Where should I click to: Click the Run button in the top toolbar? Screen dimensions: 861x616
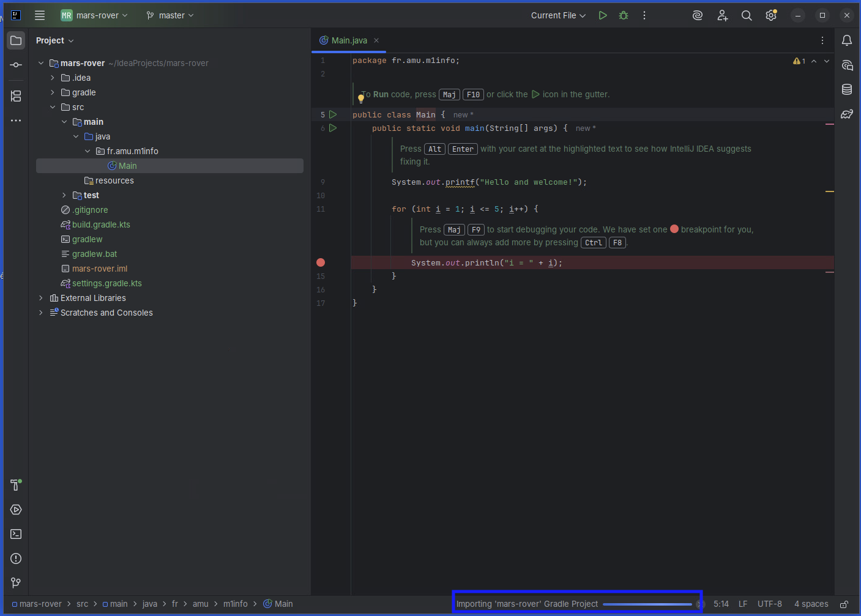pyautogui.click(x=603, y=15)
